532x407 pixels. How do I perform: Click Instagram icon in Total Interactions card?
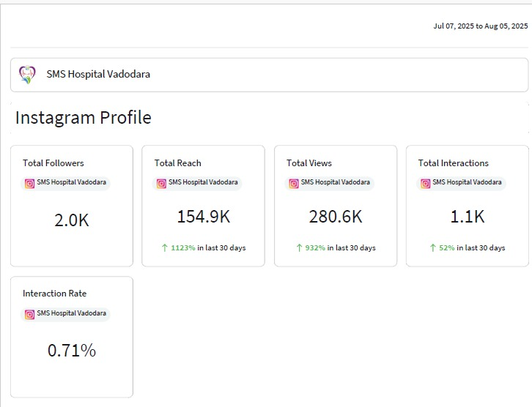425,183
